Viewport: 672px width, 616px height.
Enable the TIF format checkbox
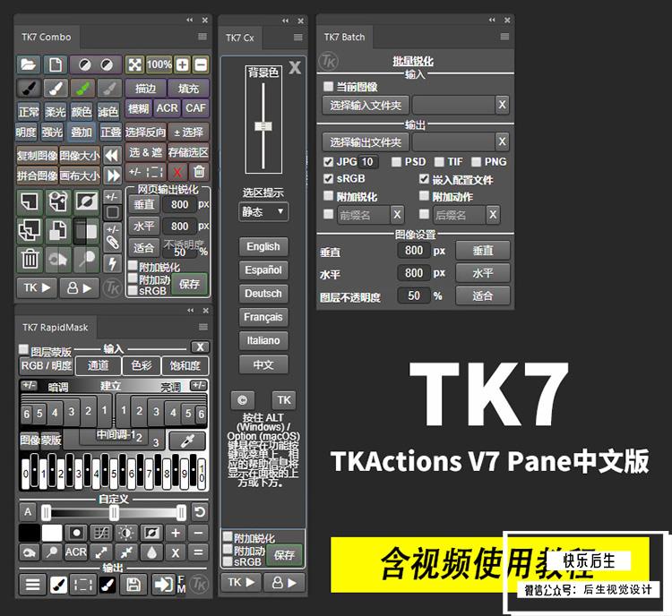click(x=439, y=161)
